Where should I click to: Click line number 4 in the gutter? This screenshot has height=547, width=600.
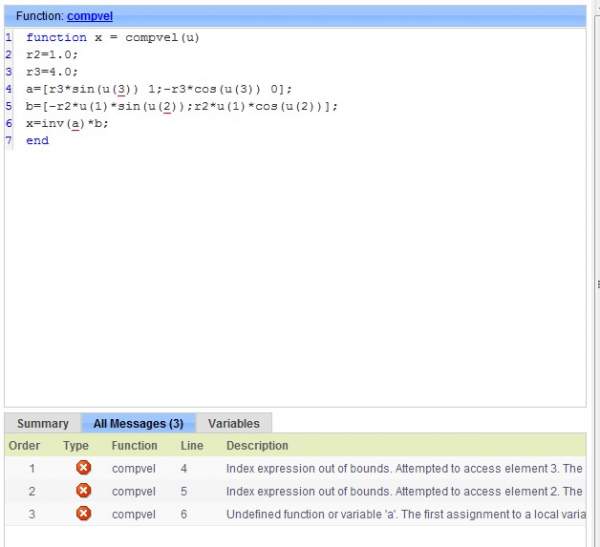(x=8, y=89)
